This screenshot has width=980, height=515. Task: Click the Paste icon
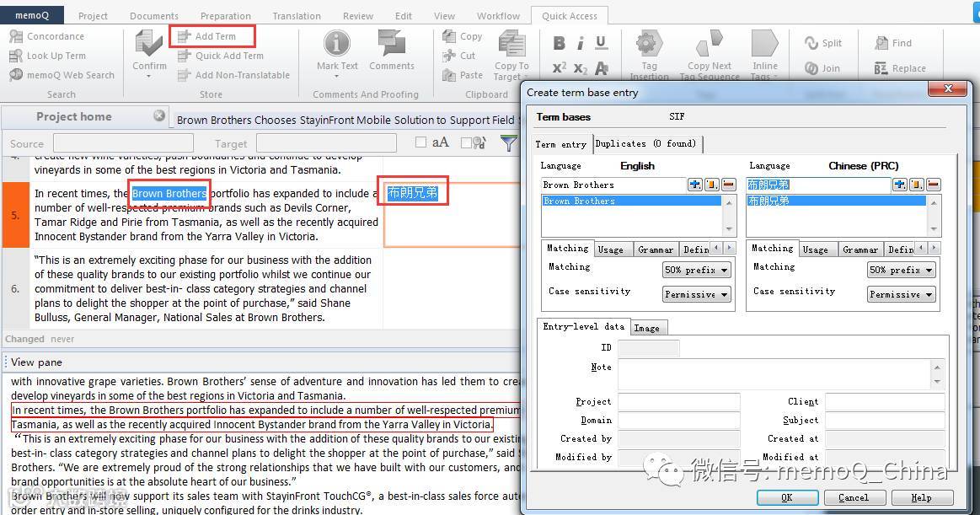tap(449, 75)
